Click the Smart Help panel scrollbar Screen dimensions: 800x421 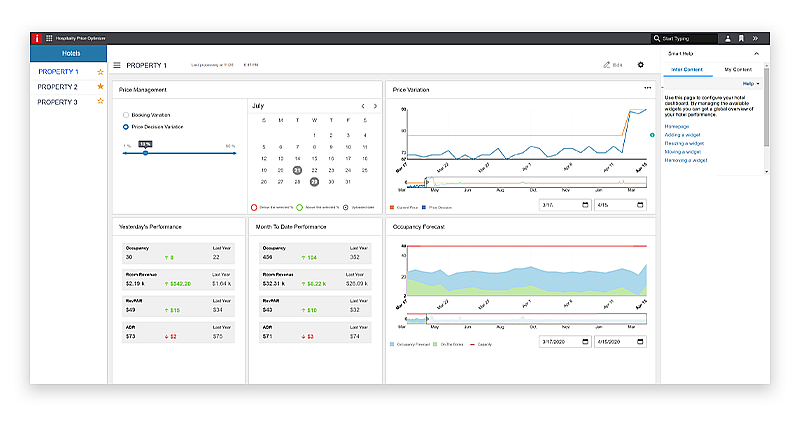click(x=766, y=107)
